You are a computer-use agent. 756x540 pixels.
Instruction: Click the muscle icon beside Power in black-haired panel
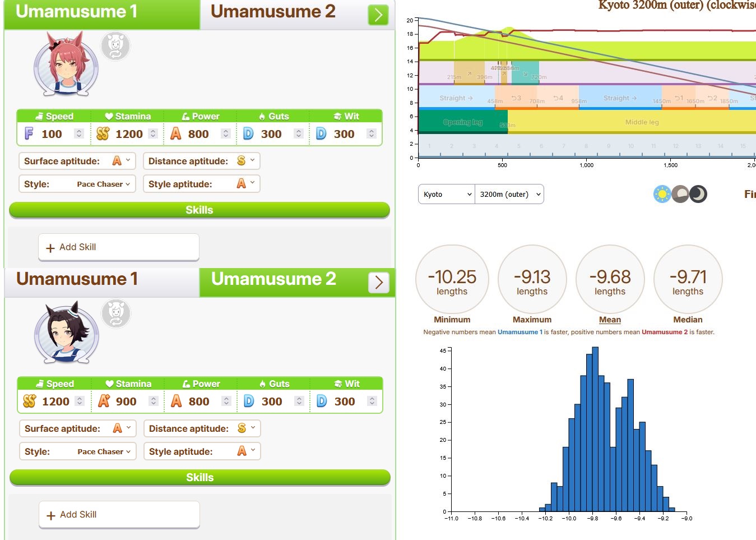186,384
